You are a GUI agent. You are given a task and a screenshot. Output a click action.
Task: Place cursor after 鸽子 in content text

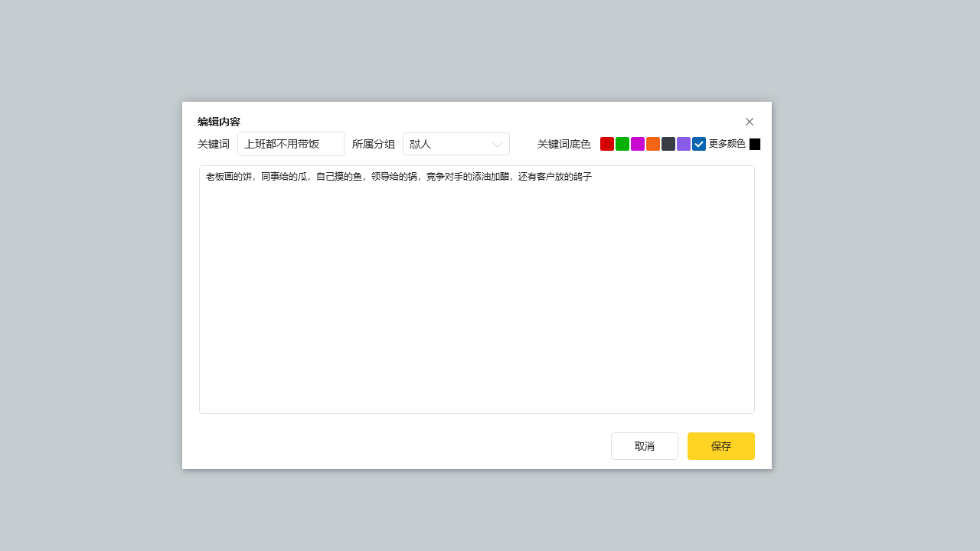(592, 177)
